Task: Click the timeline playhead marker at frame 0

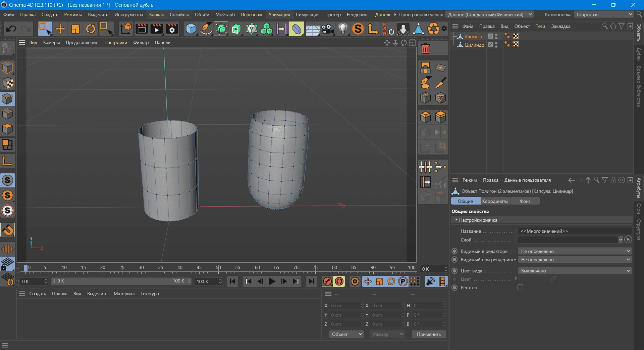Action: 25,268
